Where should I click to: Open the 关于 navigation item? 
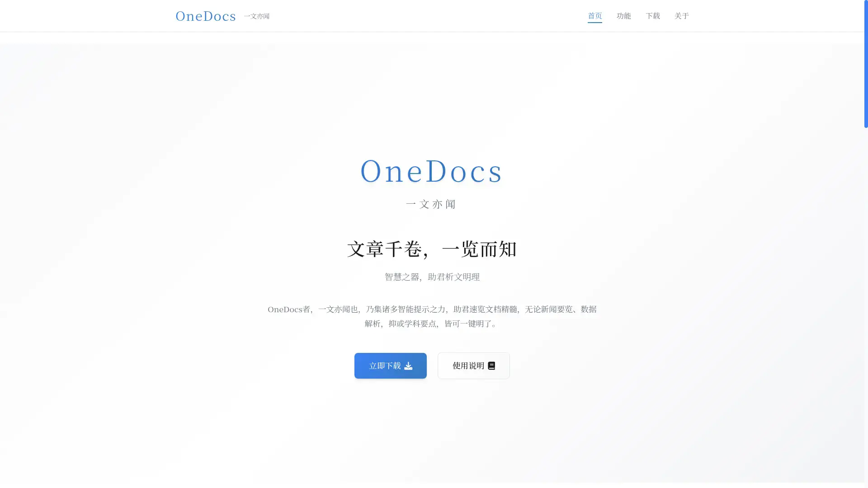(681, 16)
